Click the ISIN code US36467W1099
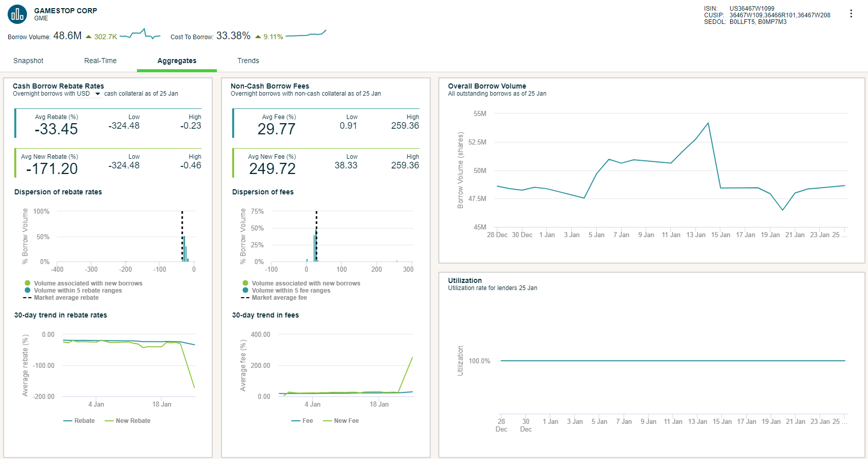868x459 pixels. (752, 9)
